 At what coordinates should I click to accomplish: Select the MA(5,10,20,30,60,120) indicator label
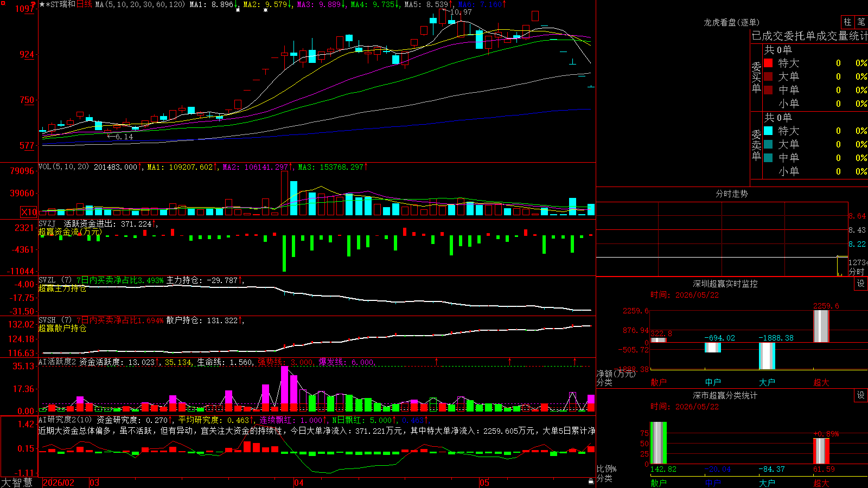point(140,4)
